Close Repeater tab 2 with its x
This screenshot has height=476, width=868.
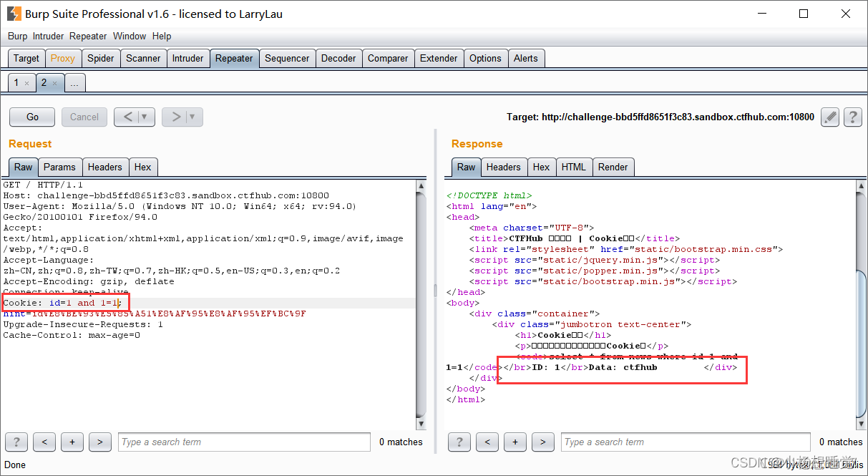pyautogui.click(x=54, y=83)
